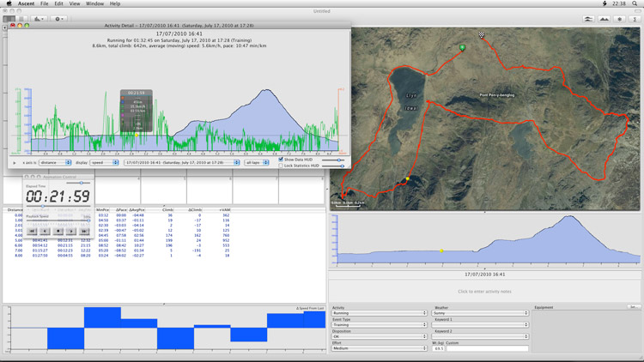This screenshot has height=362, width=644.
Task: Open the Keyword 1 dropdown
Action: click(480, 324)
